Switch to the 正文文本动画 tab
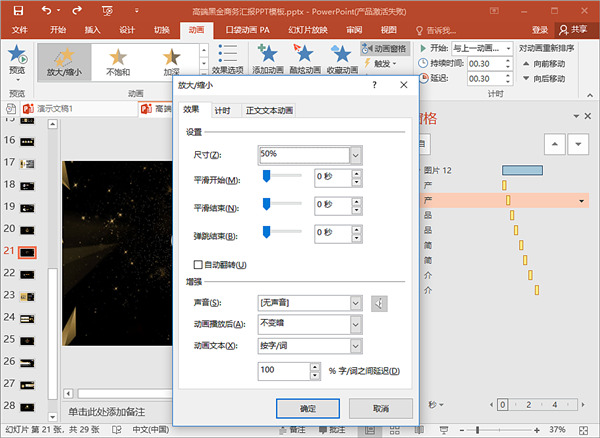 [x=269, y=111]
